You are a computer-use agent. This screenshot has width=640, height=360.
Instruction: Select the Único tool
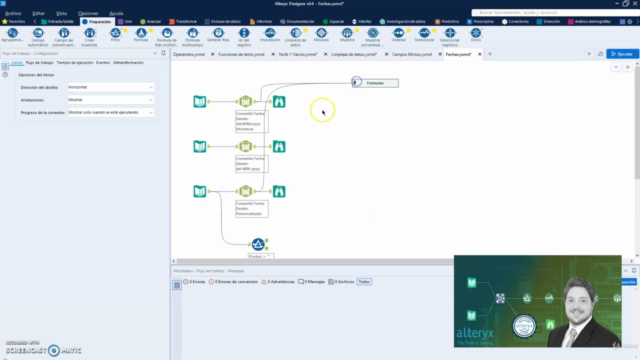(476, 35)
